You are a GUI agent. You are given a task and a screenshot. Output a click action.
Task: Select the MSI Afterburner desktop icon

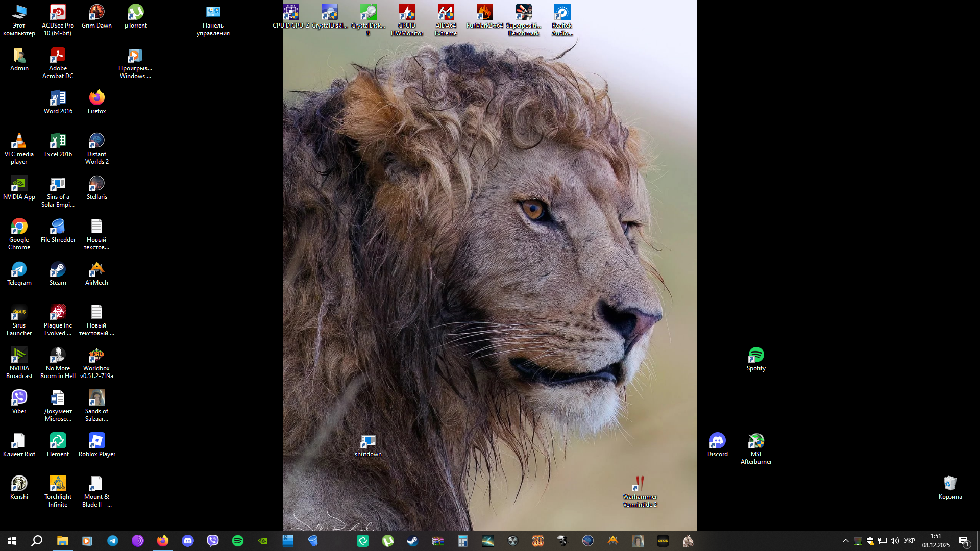point(756,448)
